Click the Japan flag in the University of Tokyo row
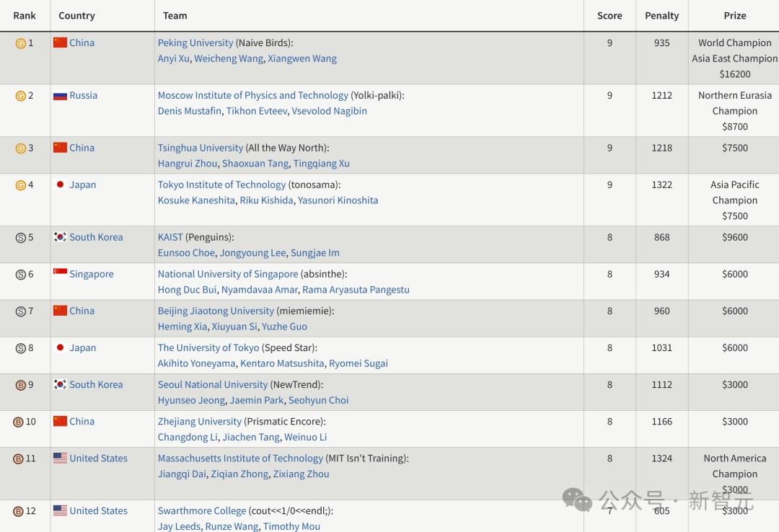779x532 pixels. tap(60, 347)
